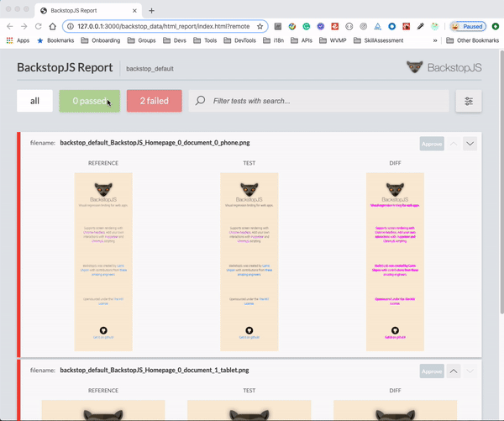Click the magnifier search icon

200,101
